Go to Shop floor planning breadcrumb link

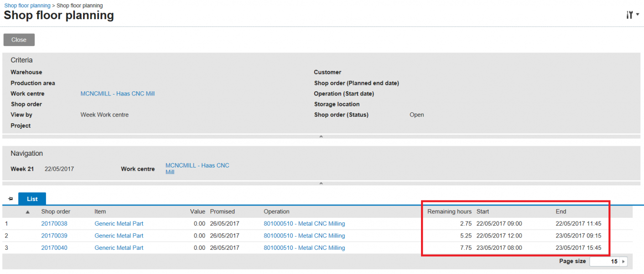point(27,5)
